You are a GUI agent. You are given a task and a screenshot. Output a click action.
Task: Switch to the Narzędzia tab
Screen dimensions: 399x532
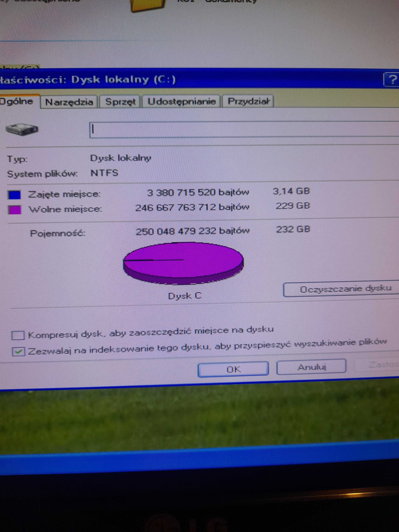[x=69, y=102]
